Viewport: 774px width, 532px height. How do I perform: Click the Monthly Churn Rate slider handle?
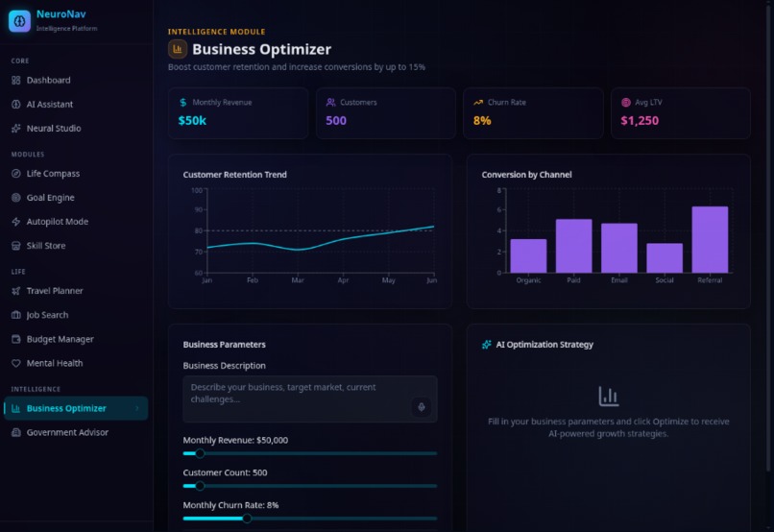pos(247,519)
